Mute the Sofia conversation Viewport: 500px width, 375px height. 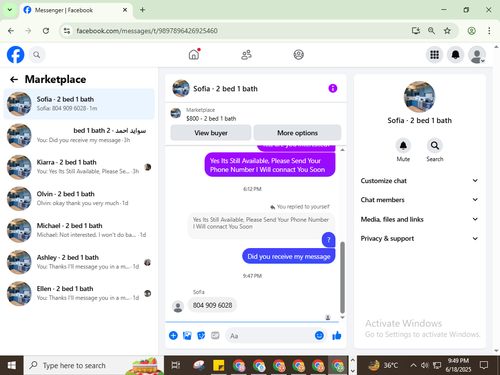[x=403, y=146]
